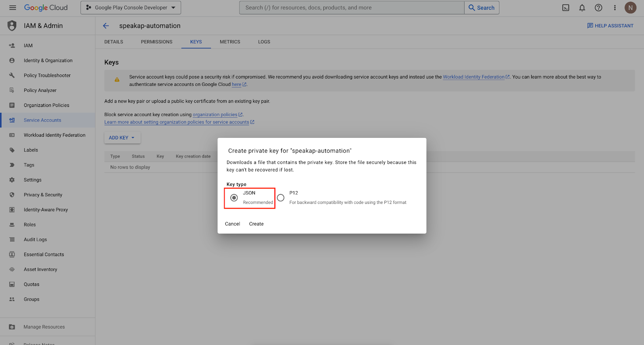This screenshot has height=345, width=644.
Task: Open the METRICS tab
Action: (230, 42)
